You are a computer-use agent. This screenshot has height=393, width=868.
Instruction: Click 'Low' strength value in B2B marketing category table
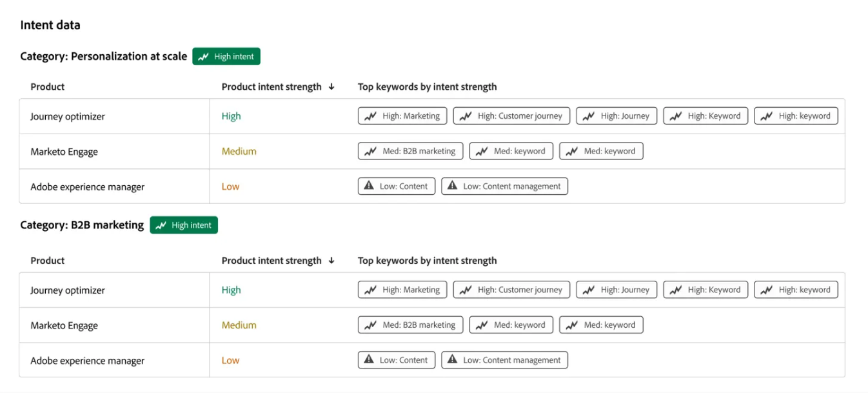coord(230,360)
